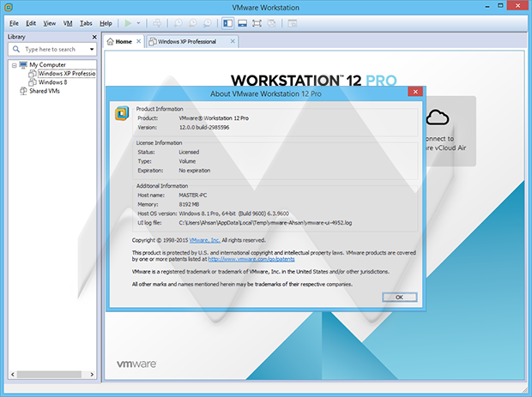532x397 pixels.
Task: Open the VM menu
Action: click(x=68, y=23)
